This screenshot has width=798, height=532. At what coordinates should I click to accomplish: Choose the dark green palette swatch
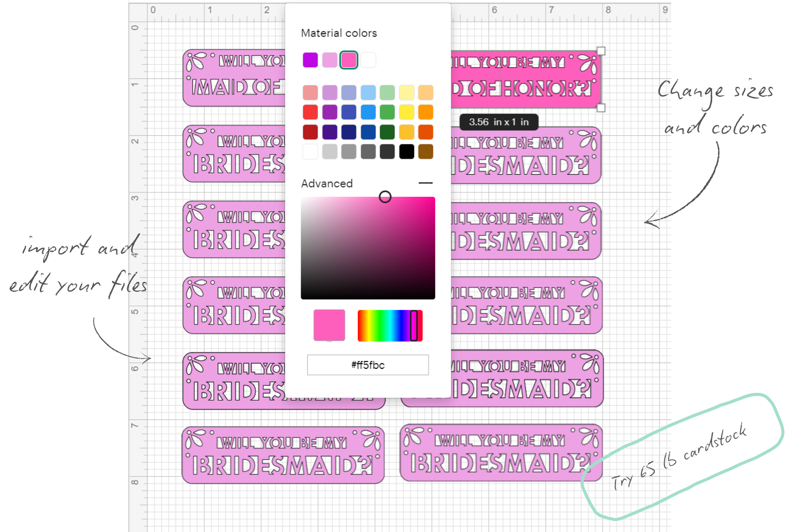pos(387,132)
